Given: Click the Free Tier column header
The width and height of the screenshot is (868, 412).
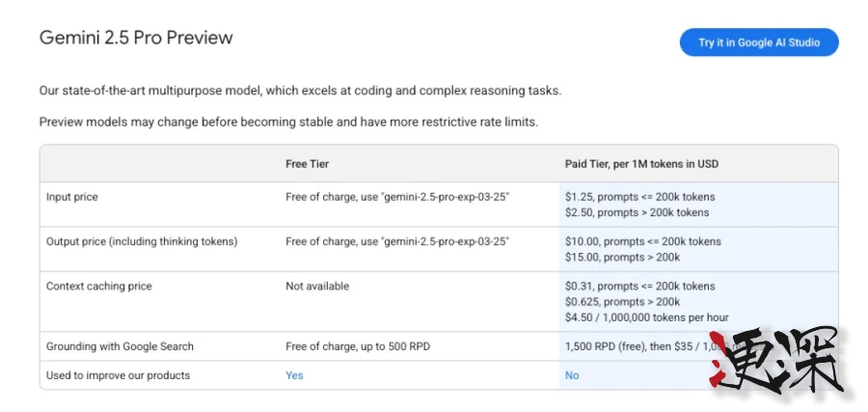Looking at the screenshot, I should tap(307, 164).
